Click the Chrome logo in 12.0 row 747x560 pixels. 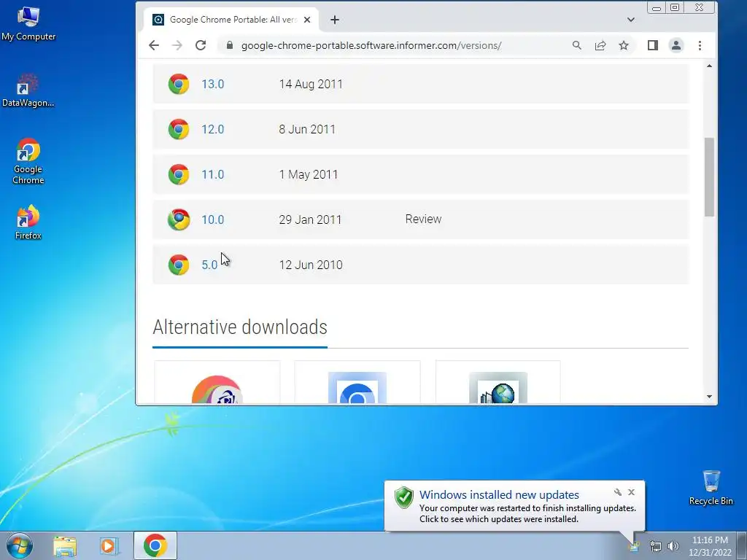click(179, 129)
